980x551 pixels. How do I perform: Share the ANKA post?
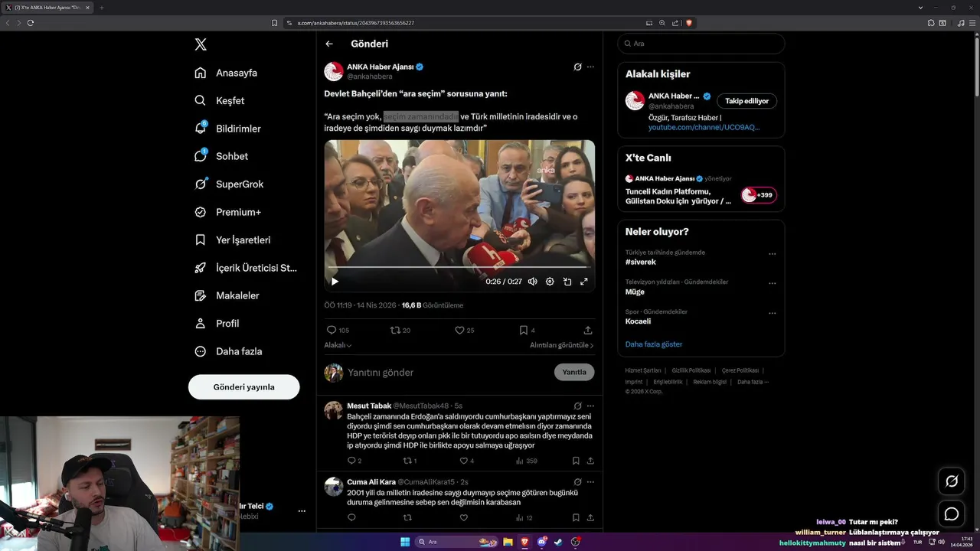588,330
